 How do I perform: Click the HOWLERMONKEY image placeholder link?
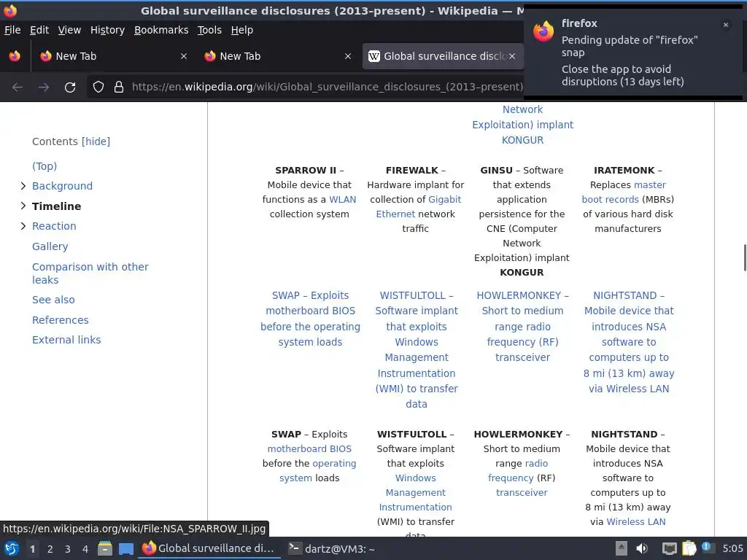tap(522, 326)
